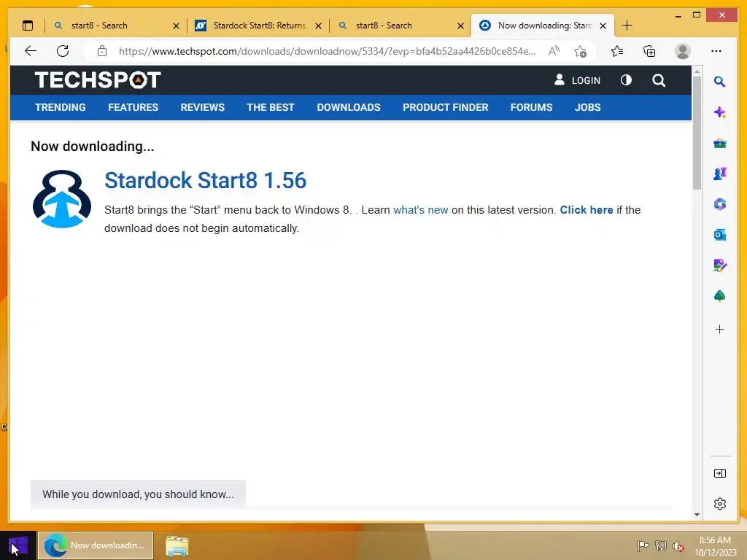The image size is (747, 560).
Task: Open the JOBS menu item
Action: [587, 107]
